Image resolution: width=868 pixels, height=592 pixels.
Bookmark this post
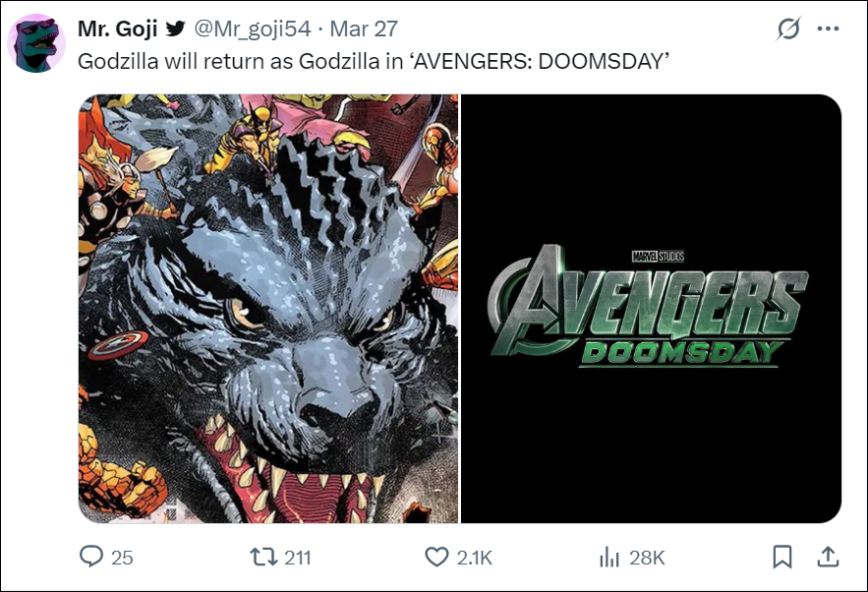pyautogui.click(x=782, y=558)
